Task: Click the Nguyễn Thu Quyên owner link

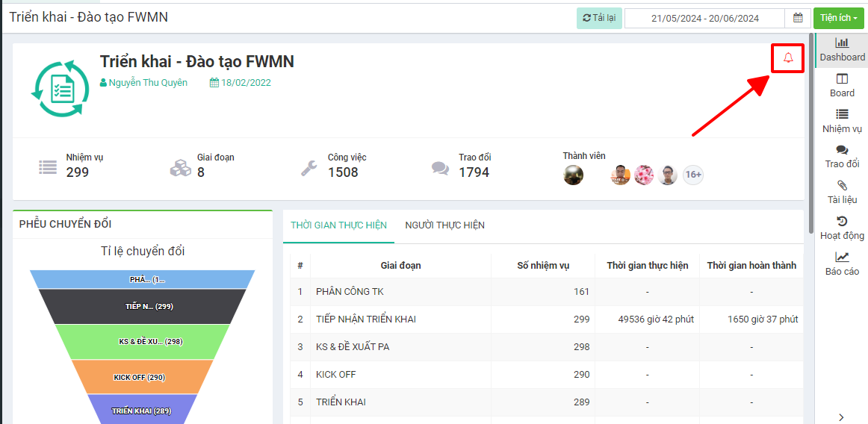Action: pos(148,83)
